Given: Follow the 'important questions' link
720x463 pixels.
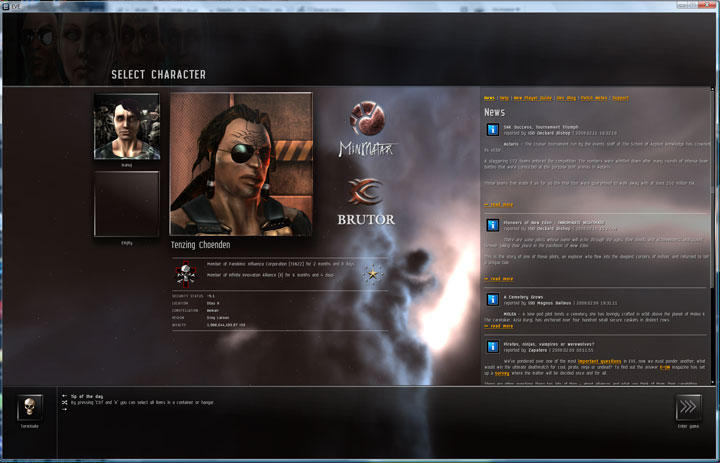Looking at the screenshot, I should [x=599, y=361].
